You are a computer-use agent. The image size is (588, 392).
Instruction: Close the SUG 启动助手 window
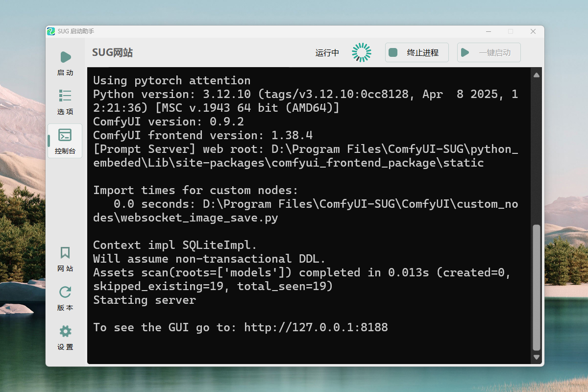tap(533, 31)
